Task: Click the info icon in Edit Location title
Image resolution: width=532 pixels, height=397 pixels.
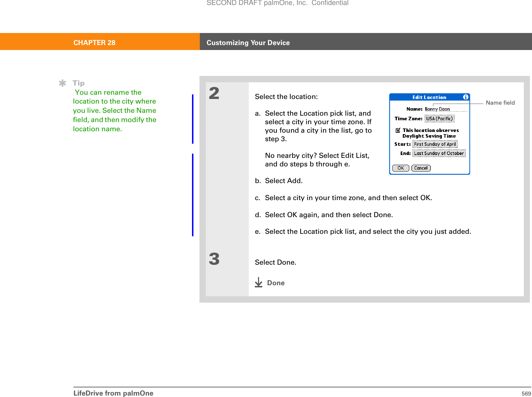Action: (x=466, y=97)
